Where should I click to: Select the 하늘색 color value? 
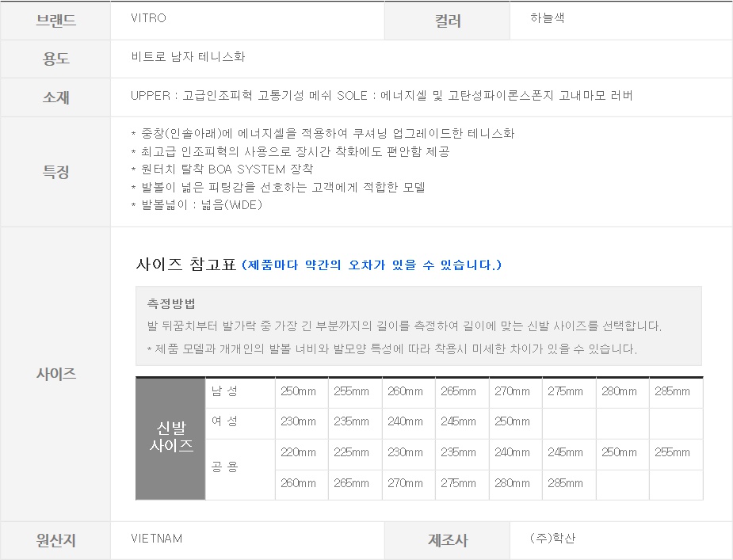point(548,17)
